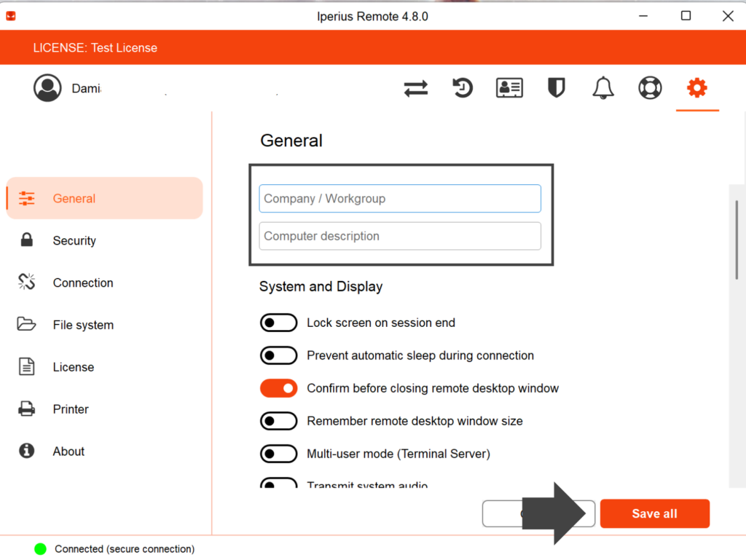Select the About section
This screenshot has width=746, height=560.
click(105, 451)
